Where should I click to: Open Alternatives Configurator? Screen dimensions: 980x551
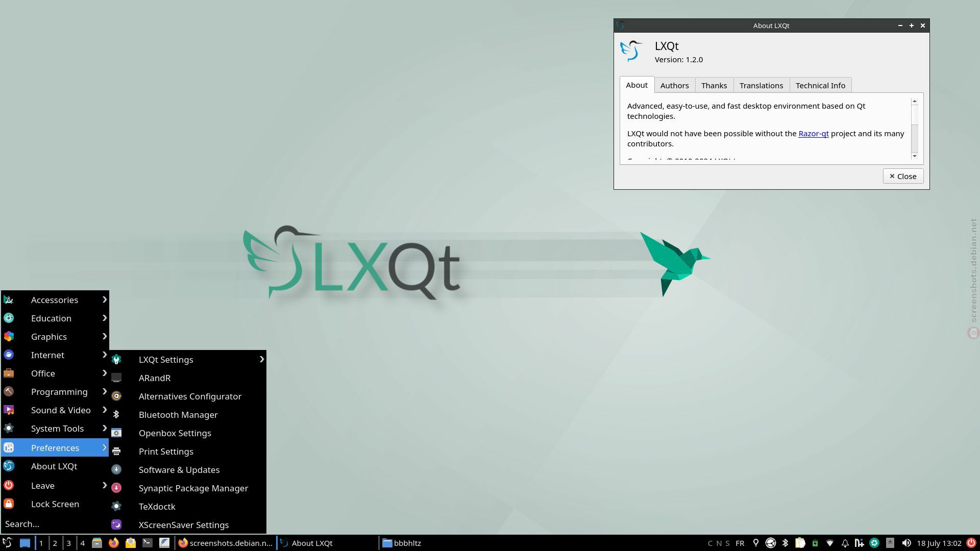click(x=188, y=396)
